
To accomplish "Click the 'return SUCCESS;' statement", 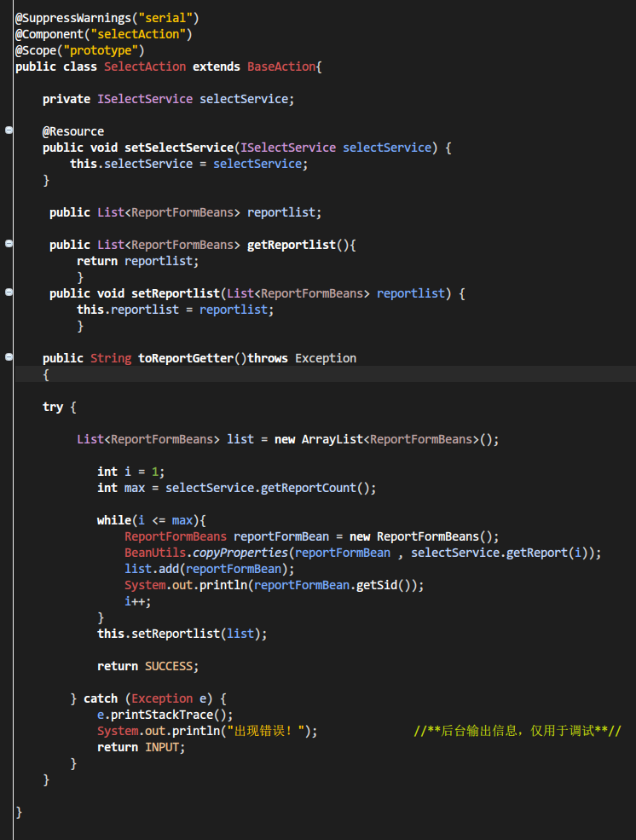I will click(x=147, y=666).
